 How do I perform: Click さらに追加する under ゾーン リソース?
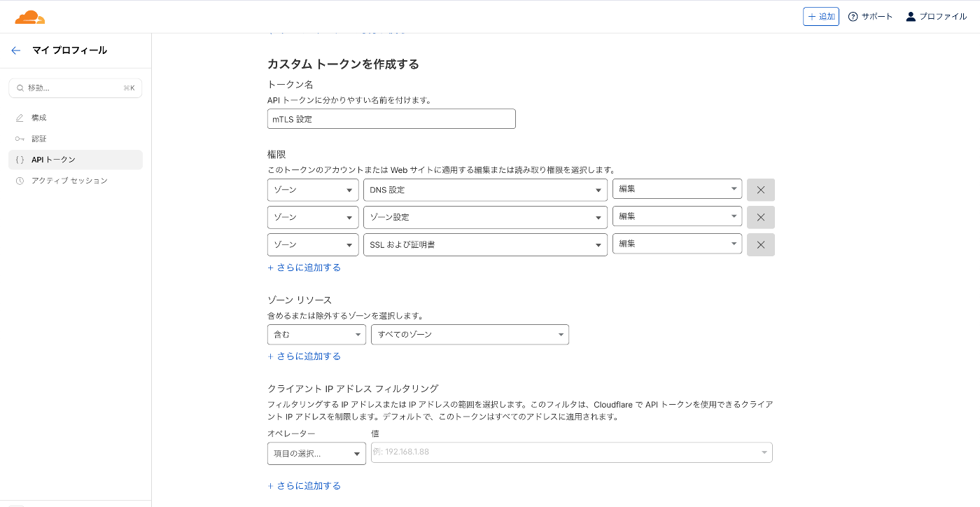(x=304, y=356)
